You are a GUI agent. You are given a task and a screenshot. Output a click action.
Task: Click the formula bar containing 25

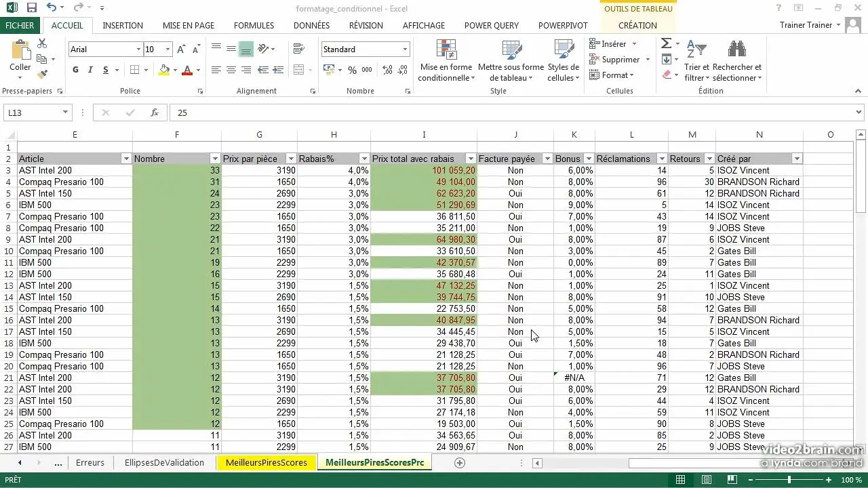point(512,113)
